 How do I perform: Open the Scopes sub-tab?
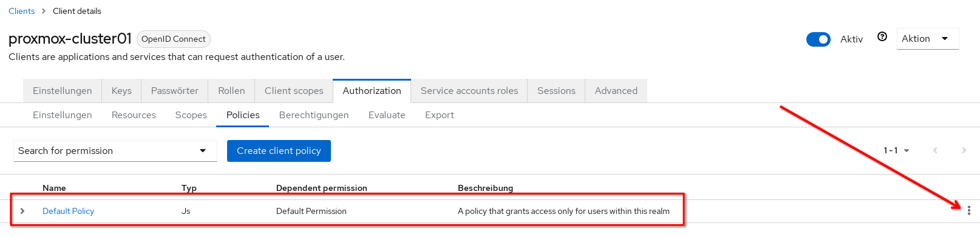191,115
